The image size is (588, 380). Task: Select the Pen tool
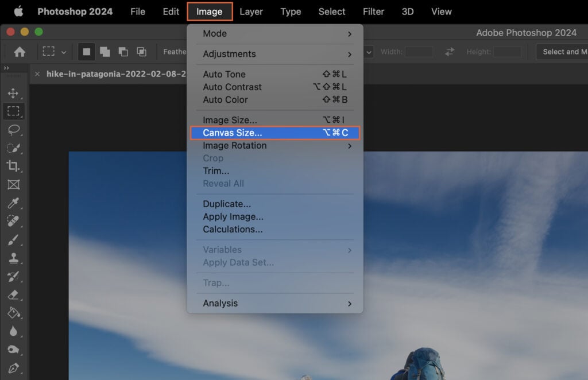[14, 369]
